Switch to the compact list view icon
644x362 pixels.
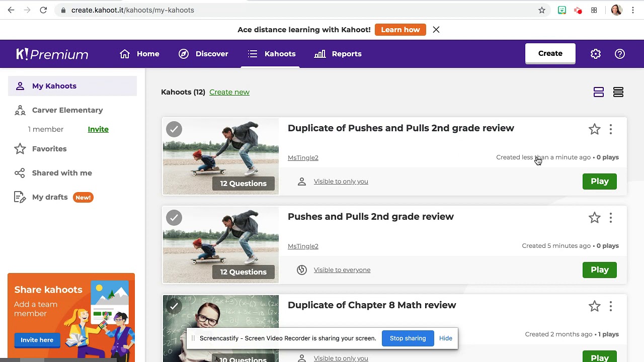pyautogui.click(x=618, y=92)
